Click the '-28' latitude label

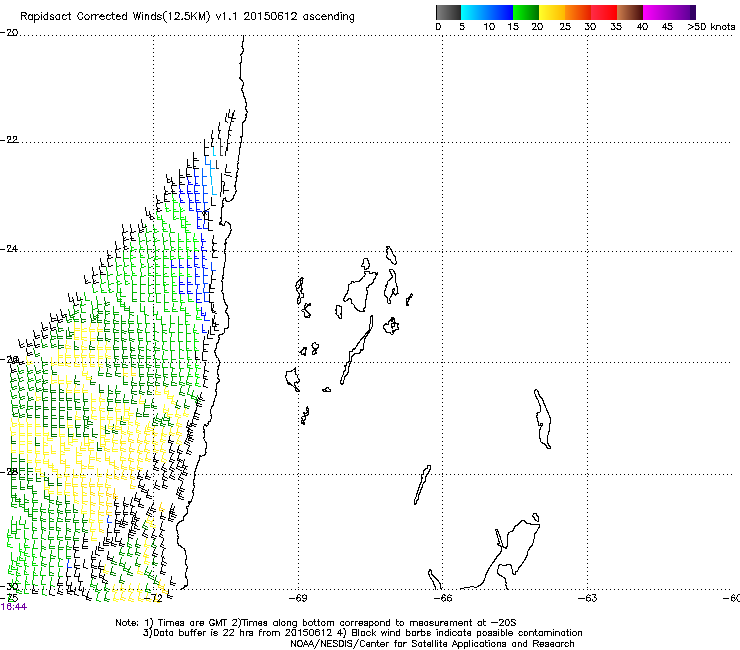9,471
